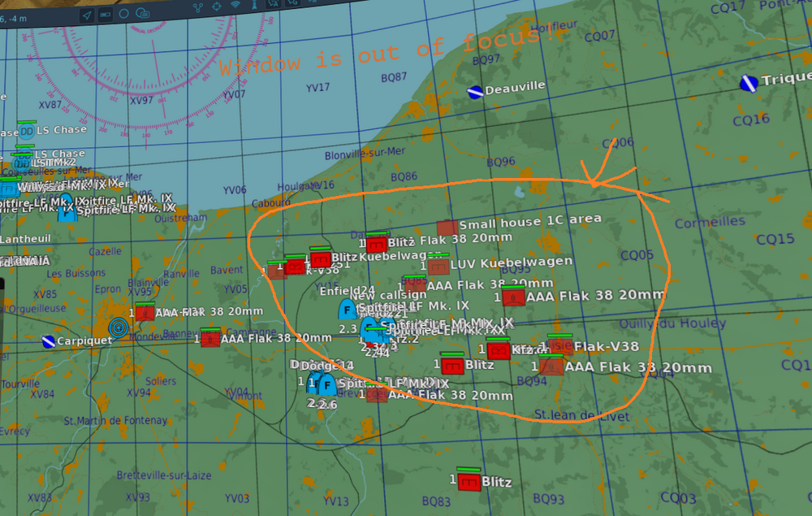Select the Carpiquet airfield marker
This screenshot has height=516, width=812.
tap(48, 341)
